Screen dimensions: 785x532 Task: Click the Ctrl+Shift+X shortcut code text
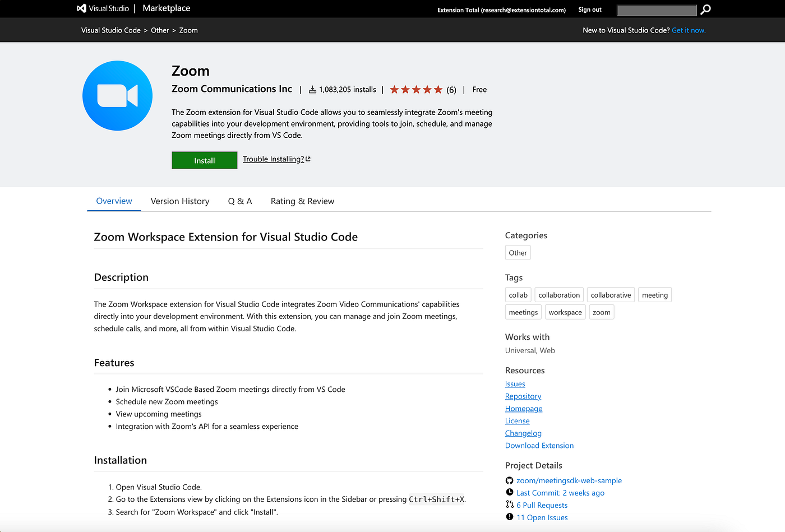tap(436, 499)
